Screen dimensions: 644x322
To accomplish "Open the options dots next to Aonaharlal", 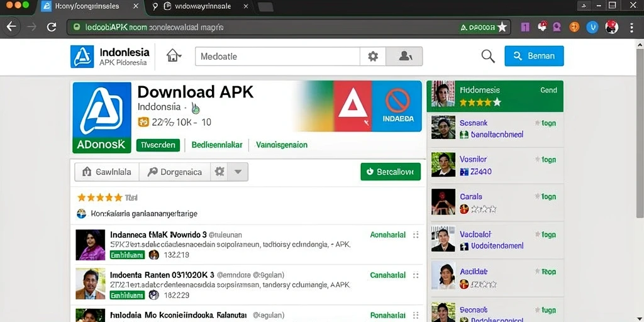I will 416,235.
